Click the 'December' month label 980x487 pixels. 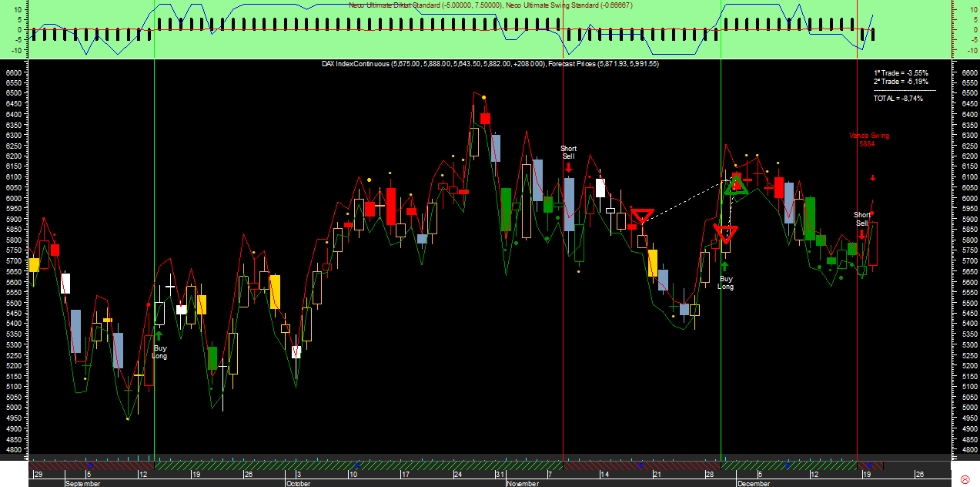pyautogui.click(x=754, y=483)
